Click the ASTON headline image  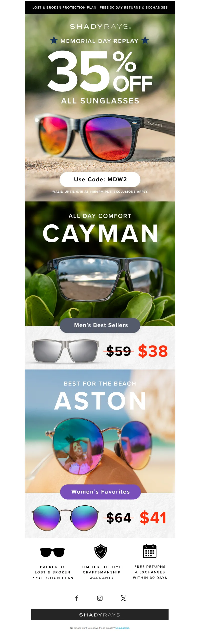pos(100,401)
